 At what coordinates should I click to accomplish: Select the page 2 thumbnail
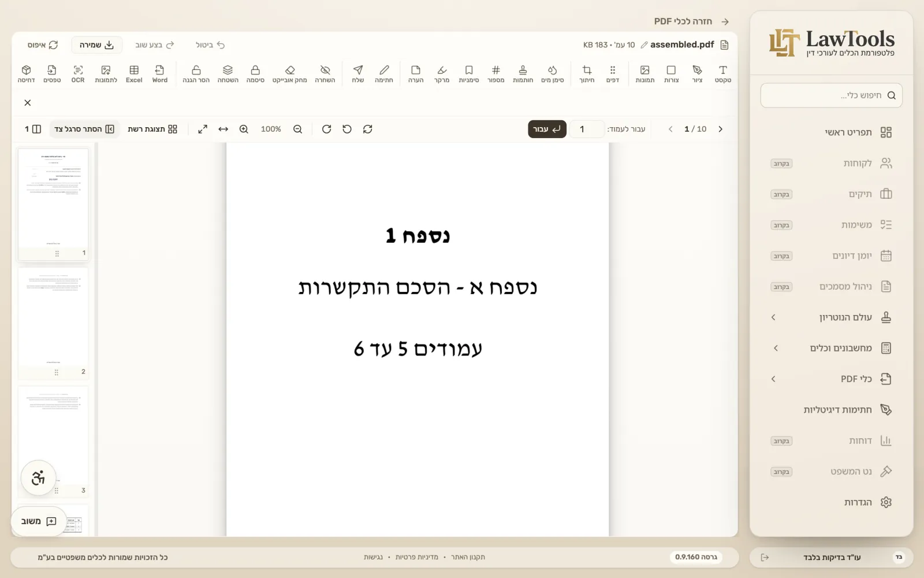point(53,322)
